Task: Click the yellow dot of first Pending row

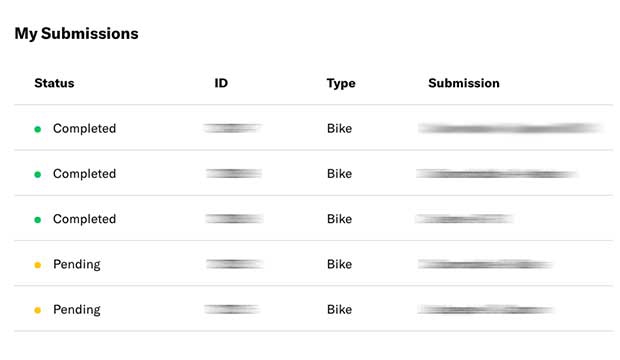Action: point(38,265)
